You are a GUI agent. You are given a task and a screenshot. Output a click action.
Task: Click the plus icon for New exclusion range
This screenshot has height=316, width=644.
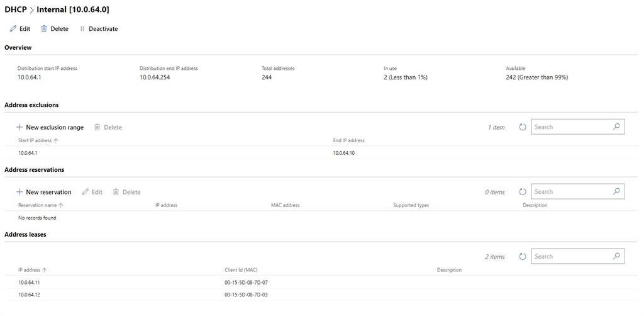(x=19, y=127)
